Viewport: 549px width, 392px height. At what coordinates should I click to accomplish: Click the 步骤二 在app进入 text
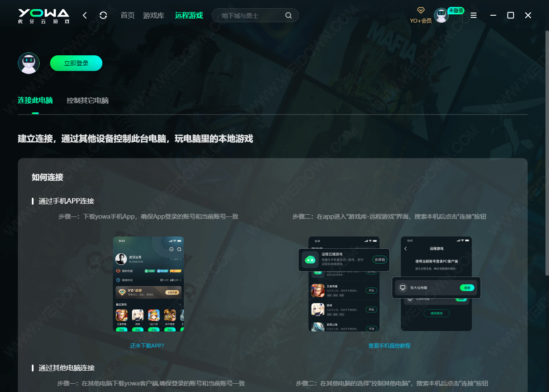point(389,216)
